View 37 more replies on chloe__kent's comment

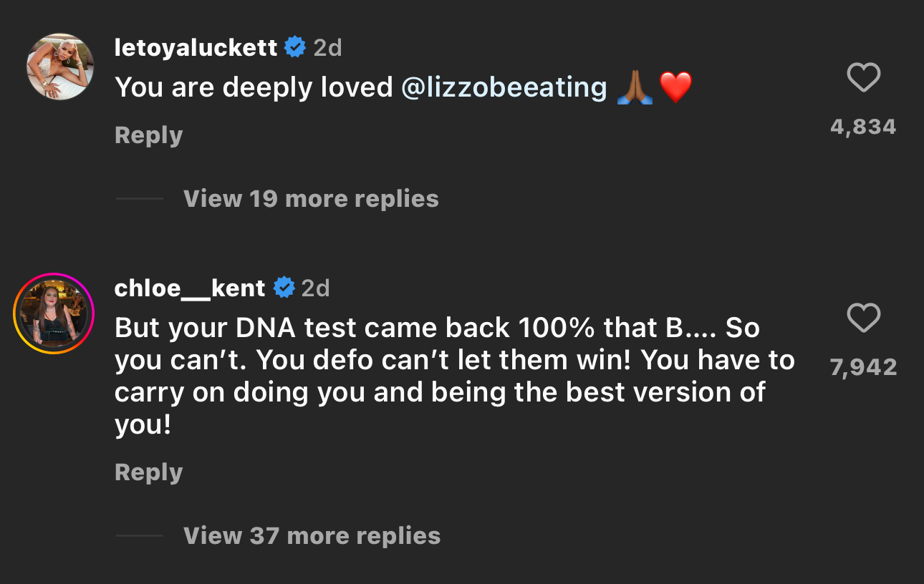[312, 535]
